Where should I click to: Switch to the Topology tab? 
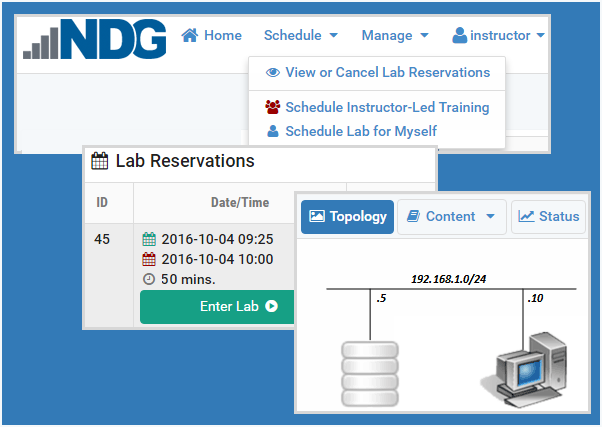(347, 217)
